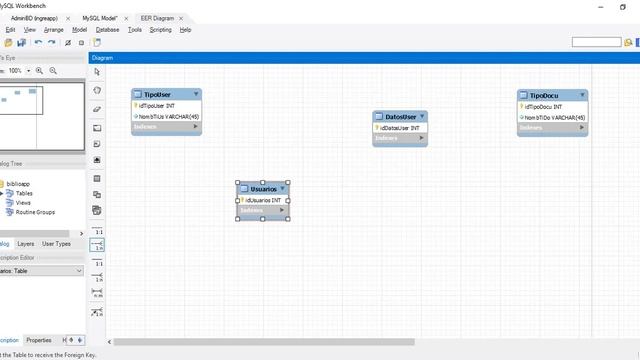
Task: Select the Tables node in catalog tree
Action: point(24,193)
